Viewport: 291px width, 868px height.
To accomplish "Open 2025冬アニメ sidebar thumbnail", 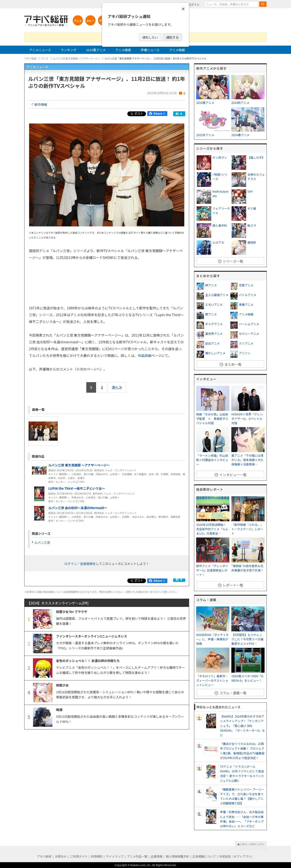I will pyautogui.click(x=213, y=120).
